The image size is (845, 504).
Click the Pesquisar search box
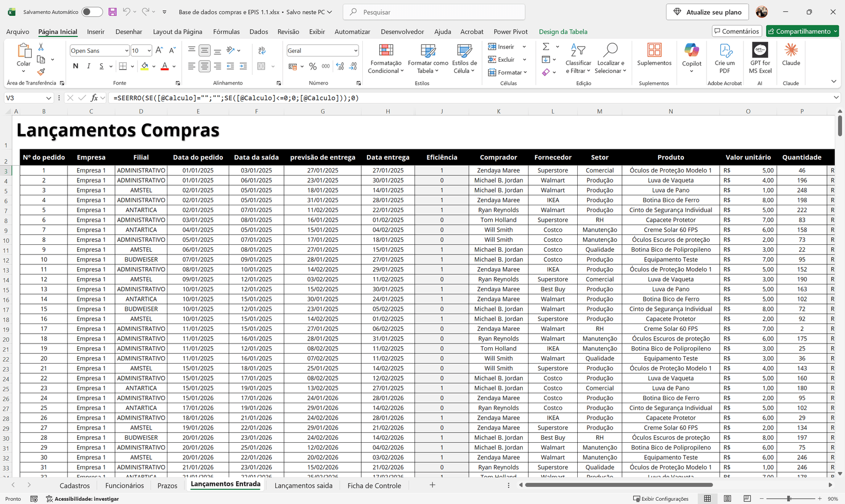click(434, 12)
